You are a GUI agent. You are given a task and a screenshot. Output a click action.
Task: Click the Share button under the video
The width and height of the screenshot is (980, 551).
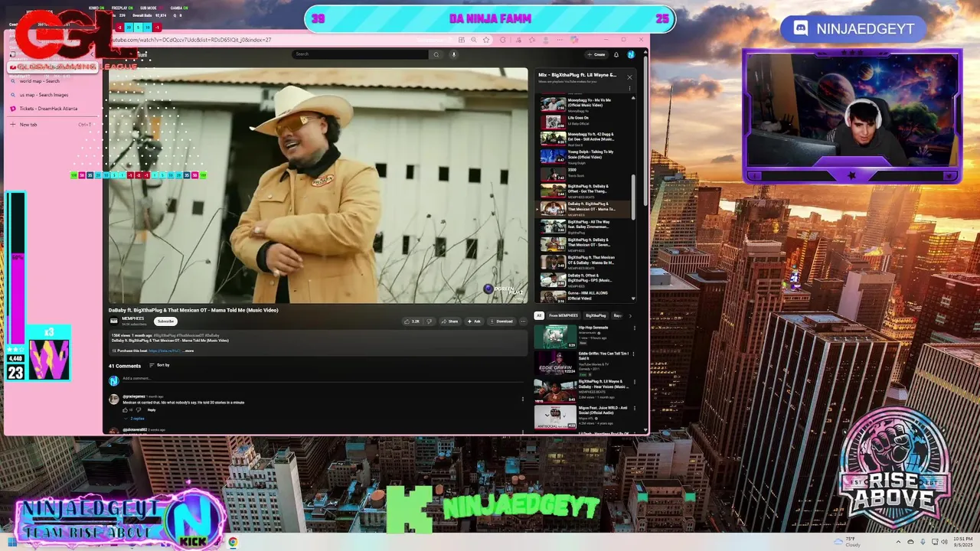tap(449, 321)
